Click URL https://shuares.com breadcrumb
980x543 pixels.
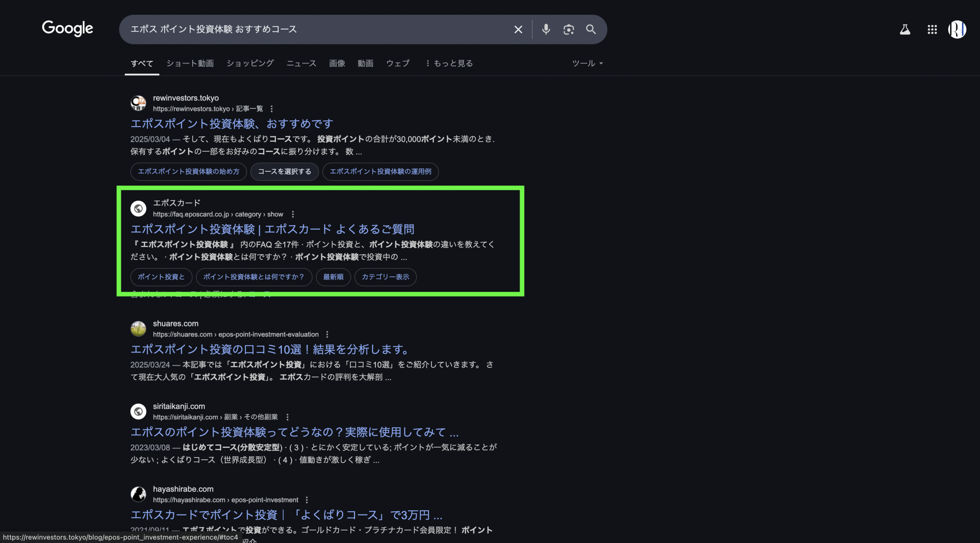point(235,334)
